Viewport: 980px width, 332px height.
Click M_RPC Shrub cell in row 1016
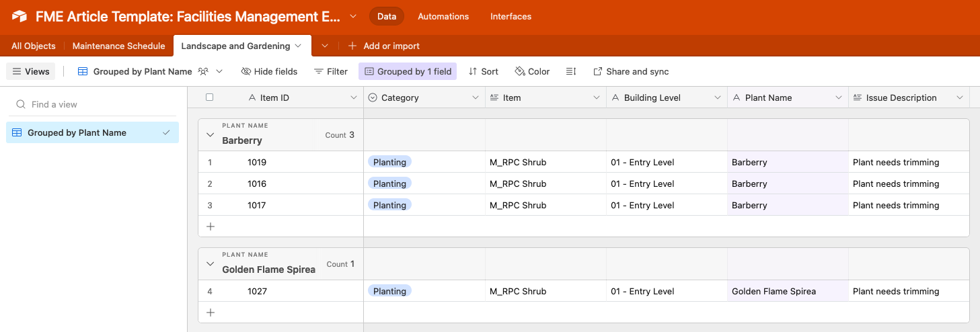(x=545, y=183)
